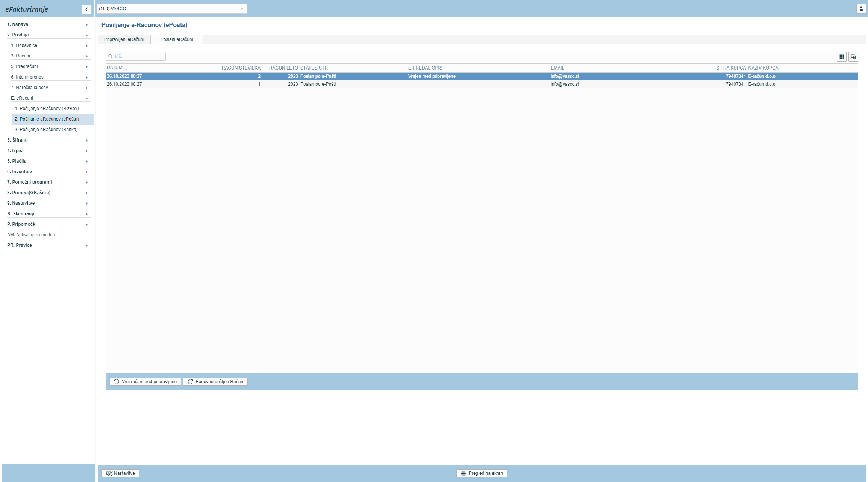The image size is (868, 482).
Task: Select invoice row number 2
Action: 482,76
